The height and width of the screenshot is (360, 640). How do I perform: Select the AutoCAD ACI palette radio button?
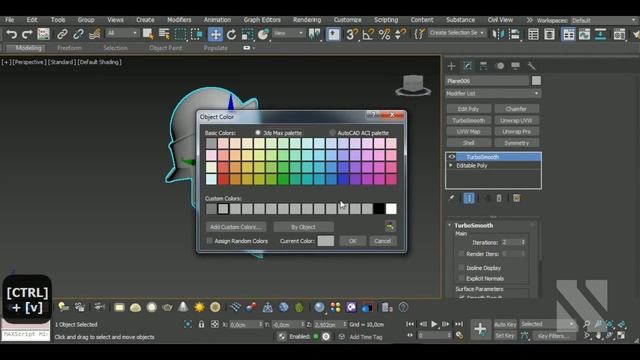point(332,133)
